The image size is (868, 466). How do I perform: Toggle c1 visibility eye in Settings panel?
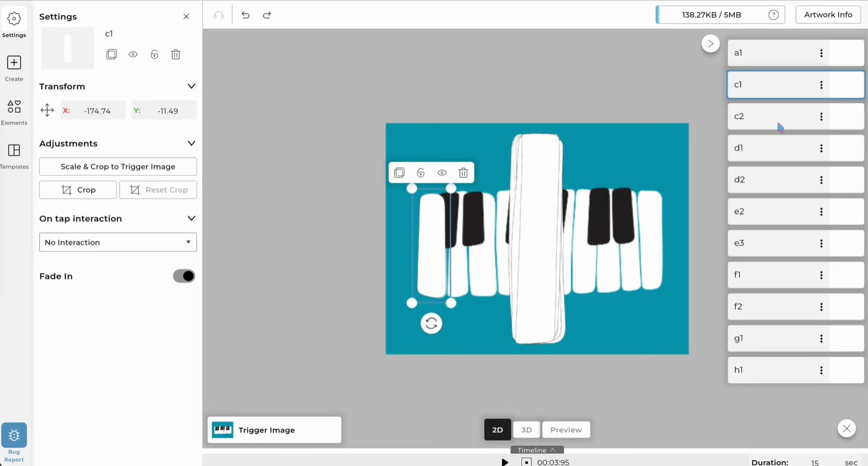133,54
